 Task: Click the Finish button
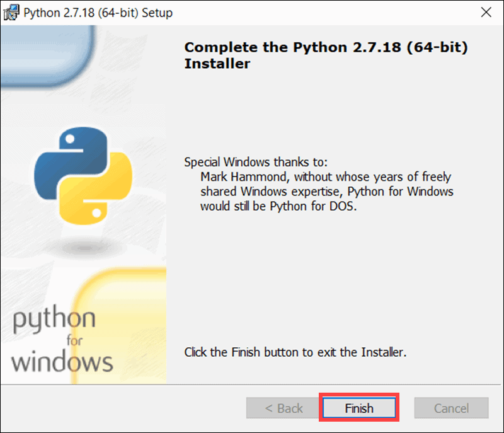click(x=359, y=408)
